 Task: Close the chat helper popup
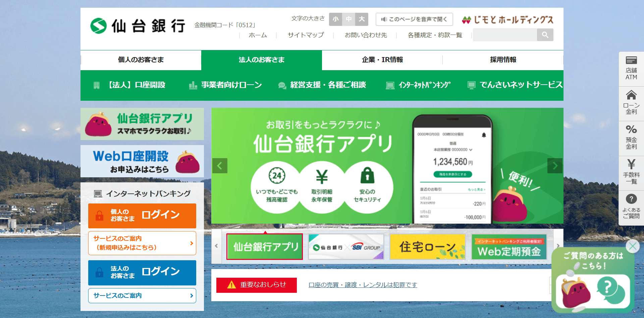(633, 246)
